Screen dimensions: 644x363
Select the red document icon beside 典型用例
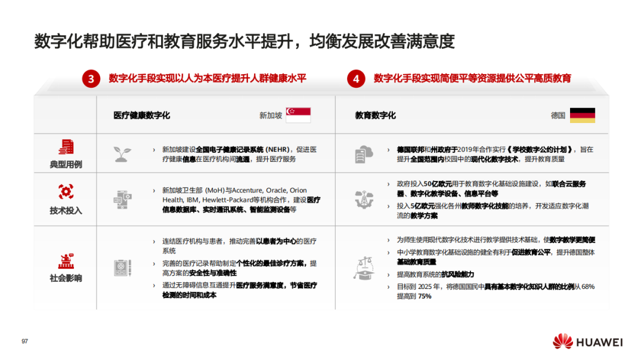[x=66, y=149]
